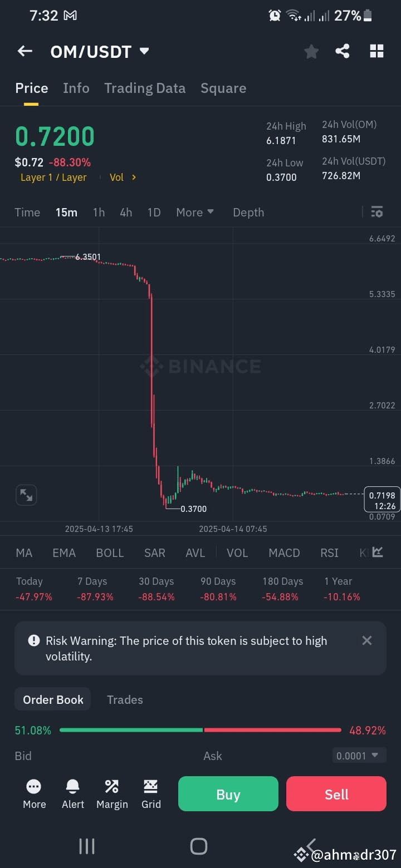
Task: Switch to the Trading Data tab
Action: (x=145, y=88)
